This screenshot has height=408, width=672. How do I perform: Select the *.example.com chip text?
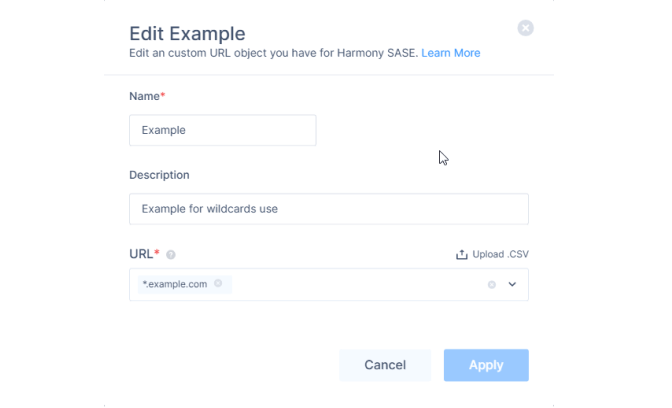175,284
